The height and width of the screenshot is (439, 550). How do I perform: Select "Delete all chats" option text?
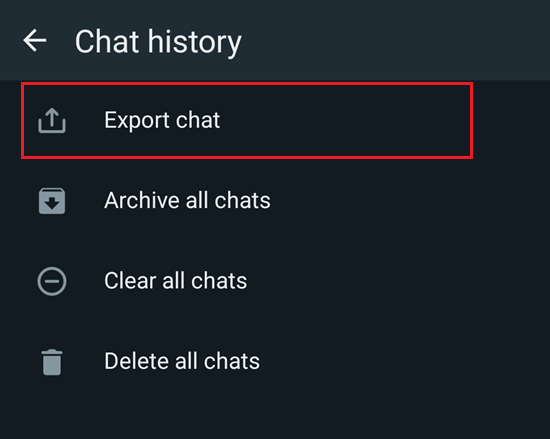point(182,361)
